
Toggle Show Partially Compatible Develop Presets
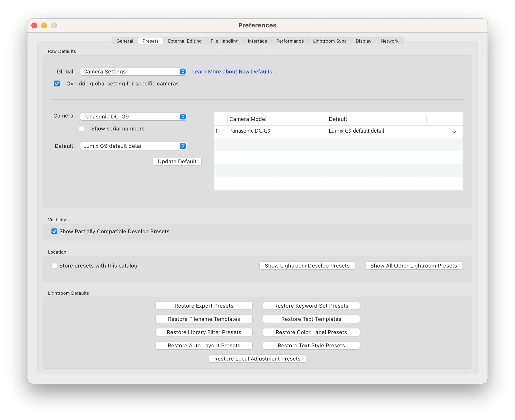coord(54,231)
